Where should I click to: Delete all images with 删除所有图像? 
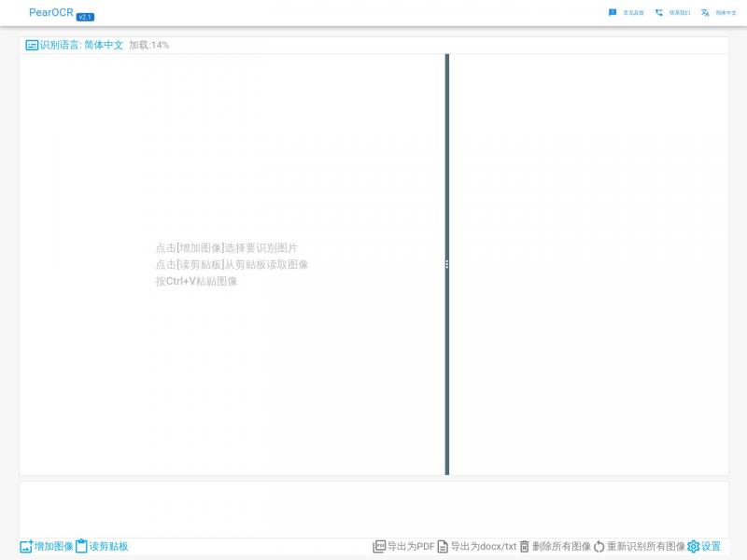click(555, 546)
